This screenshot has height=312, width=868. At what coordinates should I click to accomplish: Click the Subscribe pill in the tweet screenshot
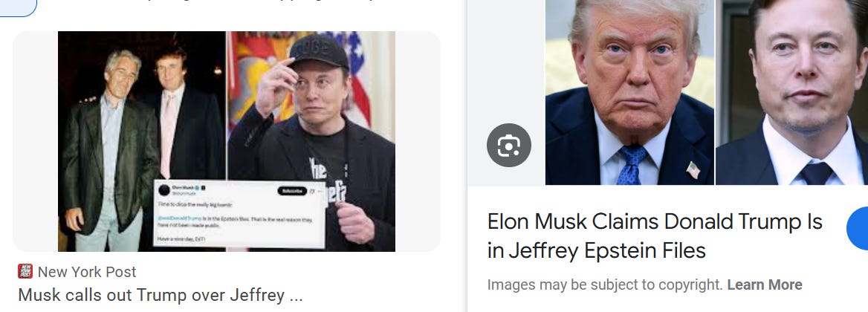click(292, 191)
